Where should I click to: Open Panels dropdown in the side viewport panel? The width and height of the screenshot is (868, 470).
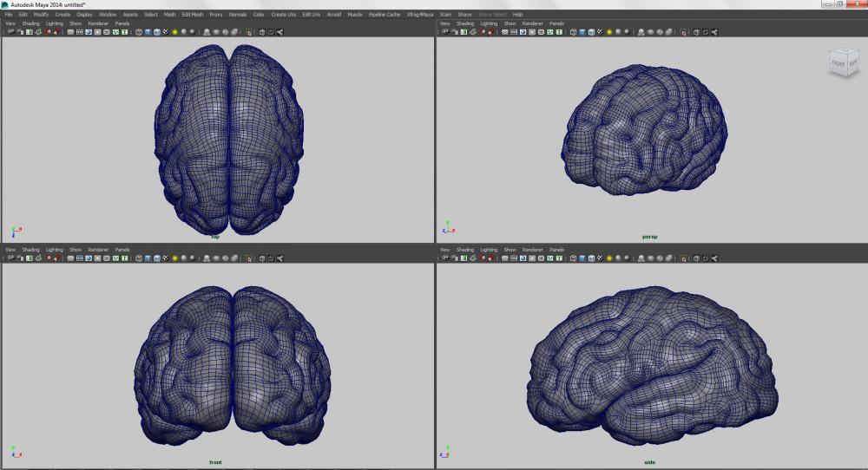pyautogui.click(x=556, y=250)
